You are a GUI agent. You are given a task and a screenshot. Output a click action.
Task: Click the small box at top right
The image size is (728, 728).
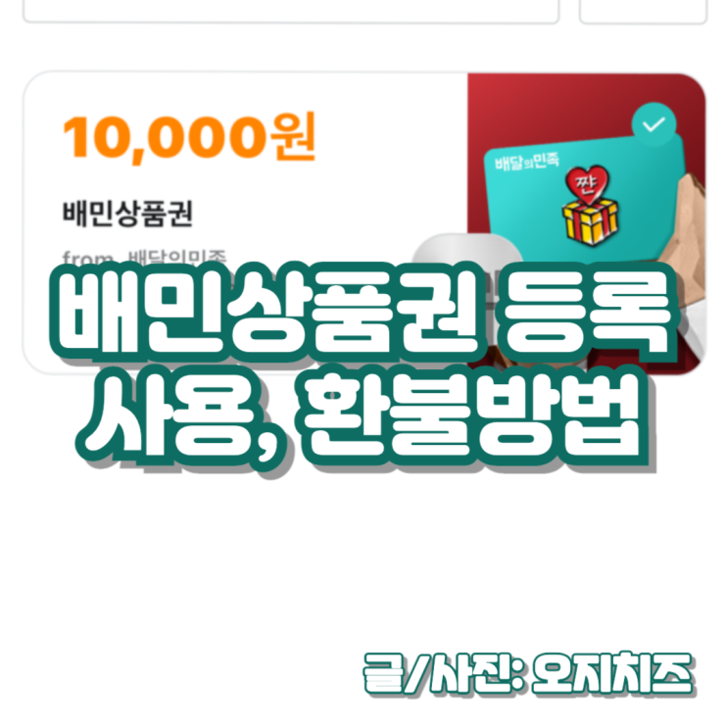click(643, 11)
